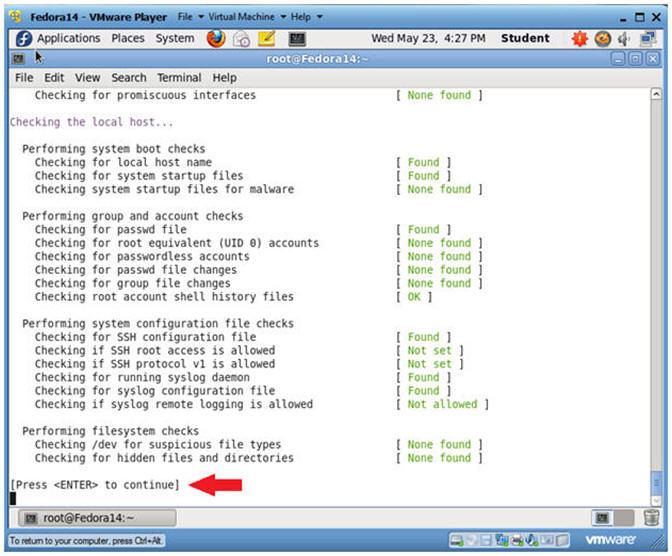Click 'Performing filesystem checks' line
The image size is (672, 556).
coord(111,431)
